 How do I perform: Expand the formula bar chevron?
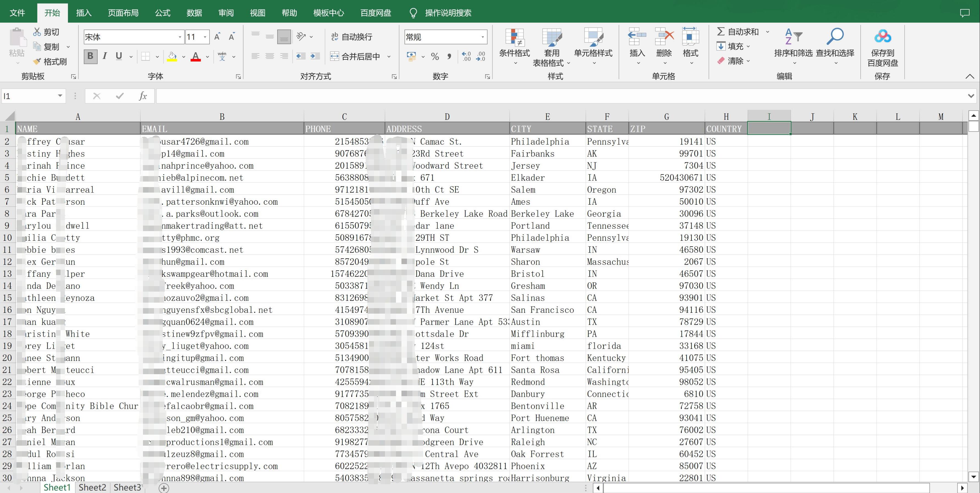click(x=970, y=96)
